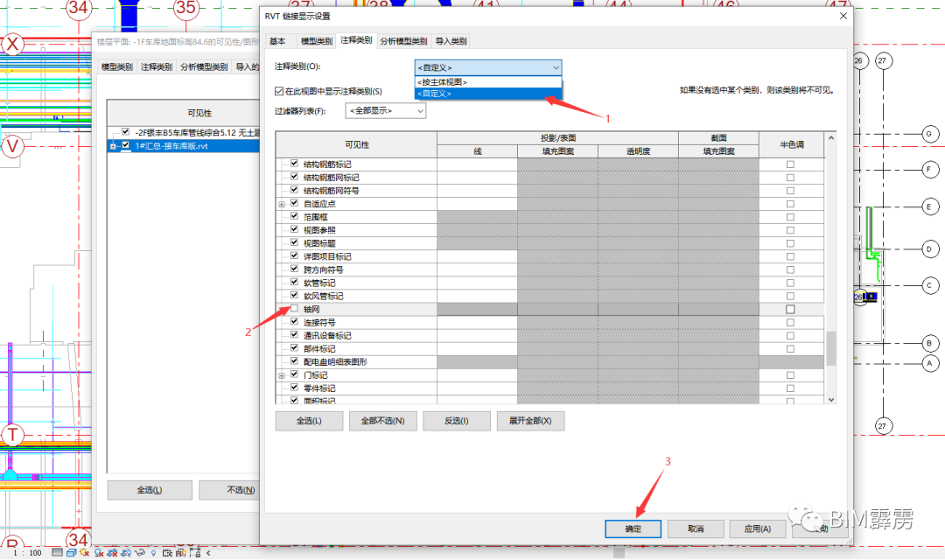Expand 1#汇总-接车库版.rvt tree node
This screenshot has height=560, width=945.
pos(113,146)
